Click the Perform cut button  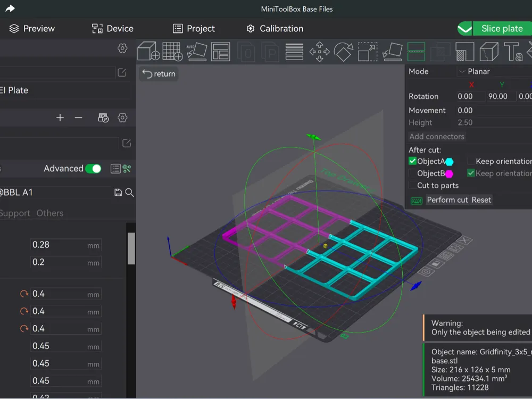(x=447, y=200)
